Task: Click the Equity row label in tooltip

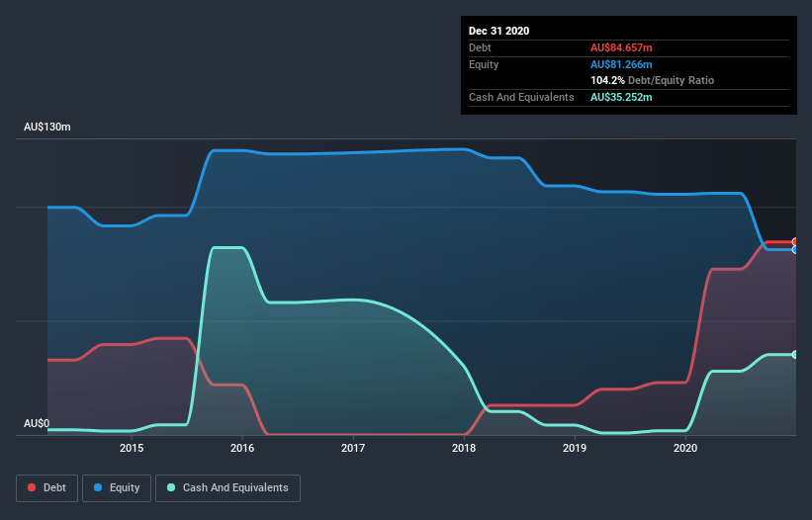Action: pyautogui.click(x=484, y=64)
